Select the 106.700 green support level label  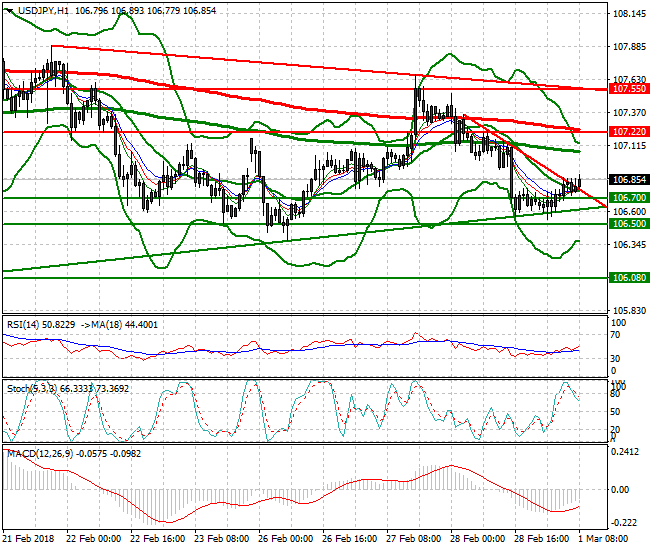[629, 198]
